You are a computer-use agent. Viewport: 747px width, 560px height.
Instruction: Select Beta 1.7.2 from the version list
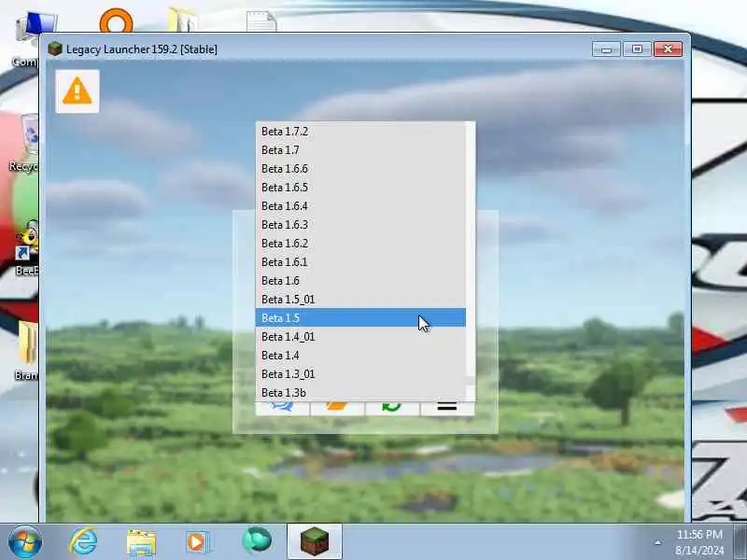click(360, 131)
